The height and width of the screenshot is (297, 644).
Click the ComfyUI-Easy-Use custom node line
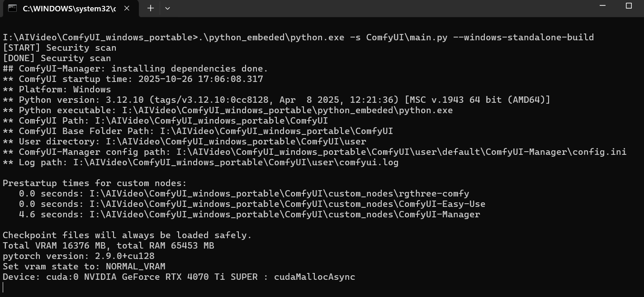click(x=252, y=204)
